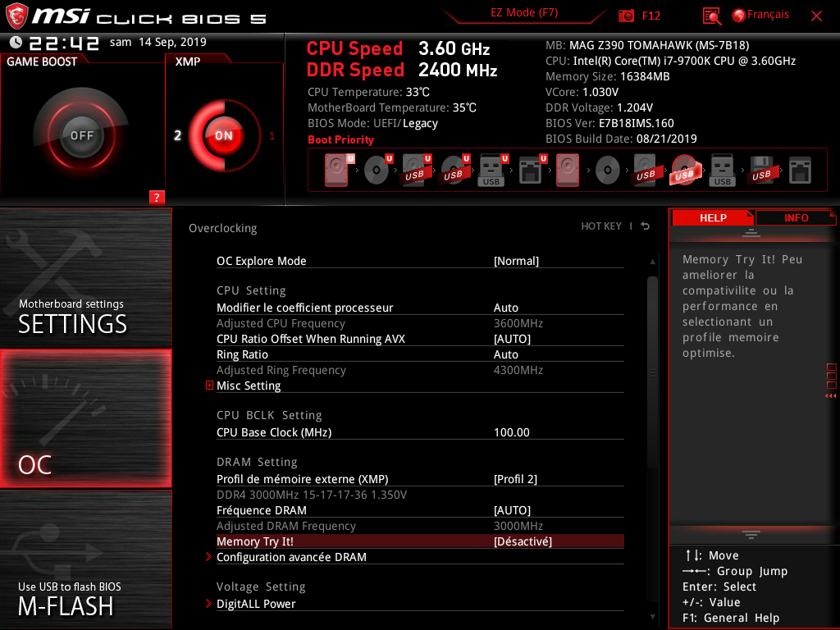This screenshot has width=840, height=630.
Task: Click the language globe icon beside Français
Action: 739,16
